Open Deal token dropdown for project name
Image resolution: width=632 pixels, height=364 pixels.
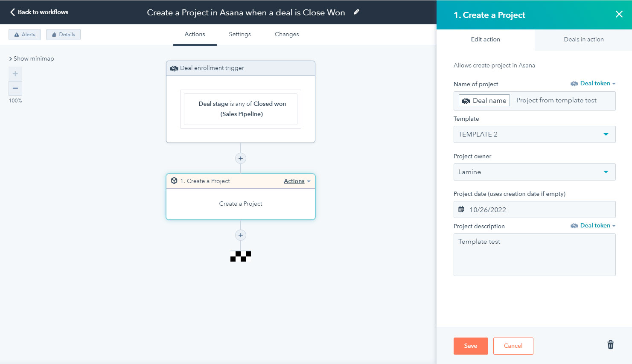[x=593, y=83]
